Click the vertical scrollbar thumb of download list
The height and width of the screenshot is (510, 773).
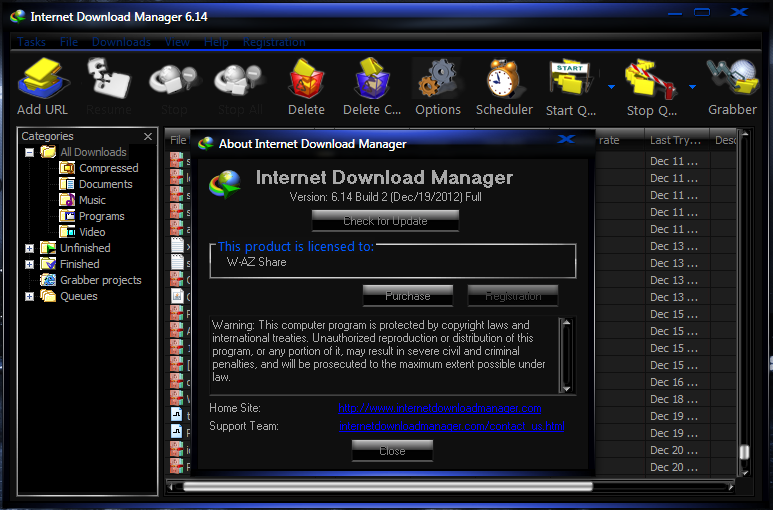(x=744, y=452)
